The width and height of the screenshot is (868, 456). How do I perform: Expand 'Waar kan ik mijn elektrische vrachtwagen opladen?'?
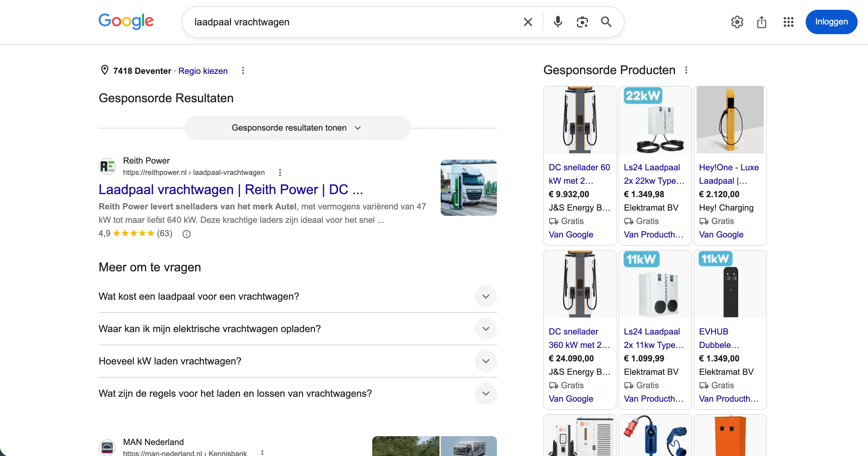click(x=297, y=329)
